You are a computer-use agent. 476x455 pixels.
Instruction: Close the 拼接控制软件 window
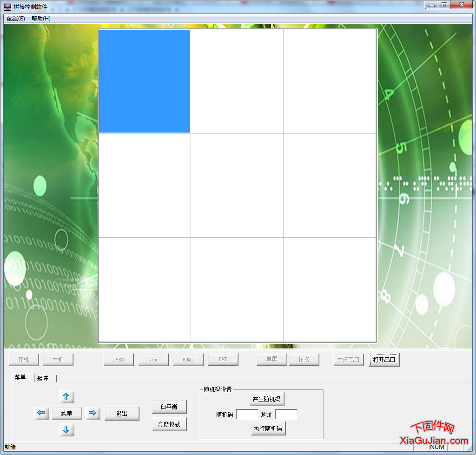click(x=462, y=5)
